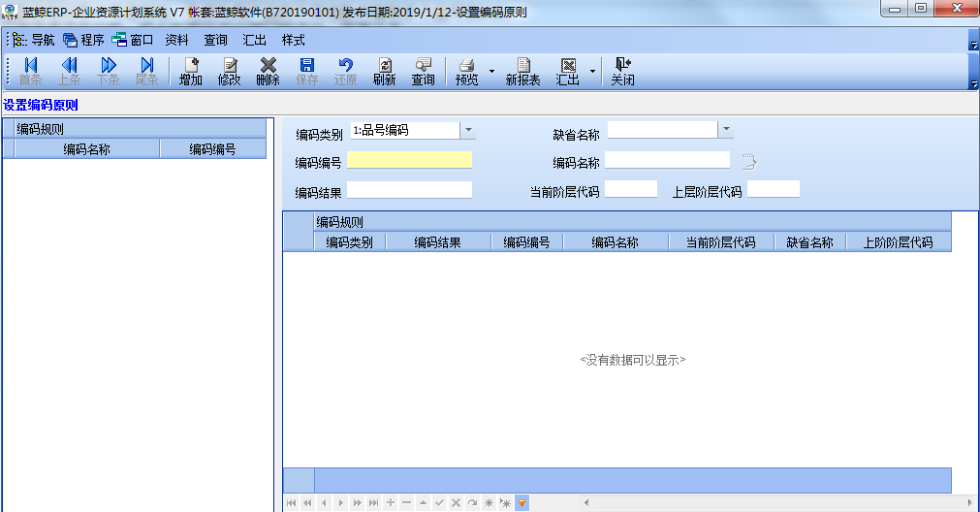Click the 增加 (Add) toolbar icon
This screenshot has height=512, width=980.
(x=191, y=71)
